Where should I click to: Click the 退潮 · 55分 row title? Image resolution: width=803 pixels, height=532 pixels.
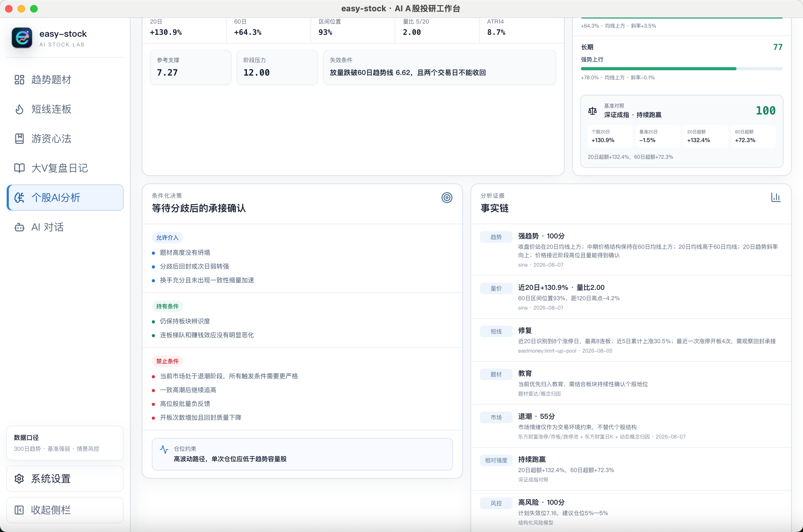click(x=536, y=416)
